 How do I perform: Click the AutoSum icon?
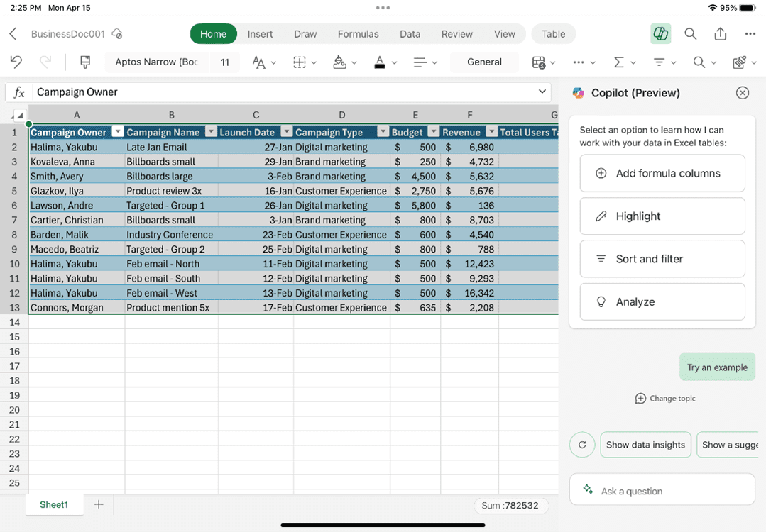pyautogui.click(x=619, y=62)
